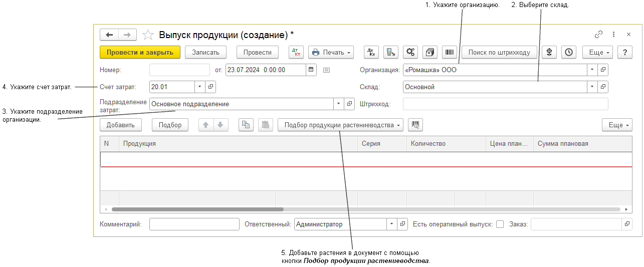
Task: Open the clock history icon
Action: [x=568, y=52]
